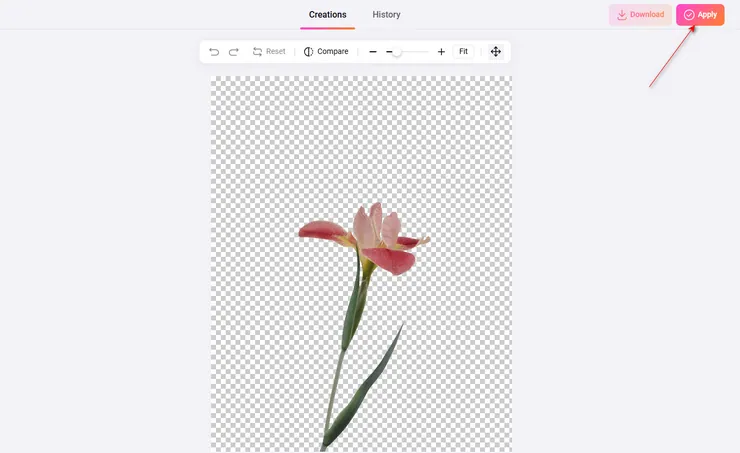Image resolution: width=740 pixels, height=453 pixels.
Task: Click the Reset loop icon
Action: click(257, 52)
